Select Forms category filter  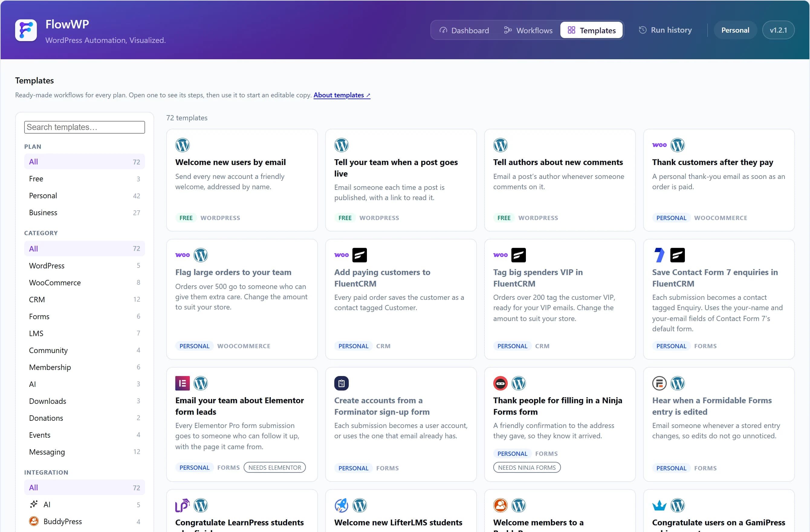(x=84, y=316)
